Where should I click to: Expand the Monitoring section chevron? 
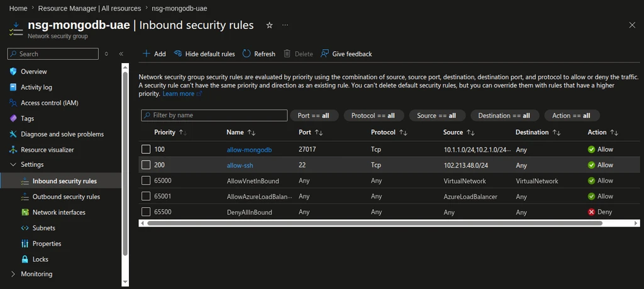pyautogui.click(x=13, y=274)
